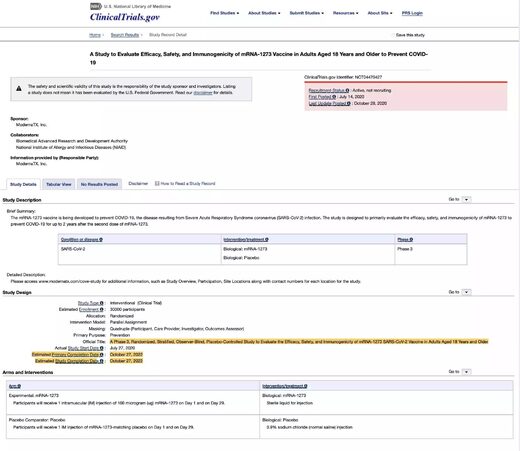Click info icon next to Estimated Enrollment
520x451 pixels.
[x=101, y=309]
